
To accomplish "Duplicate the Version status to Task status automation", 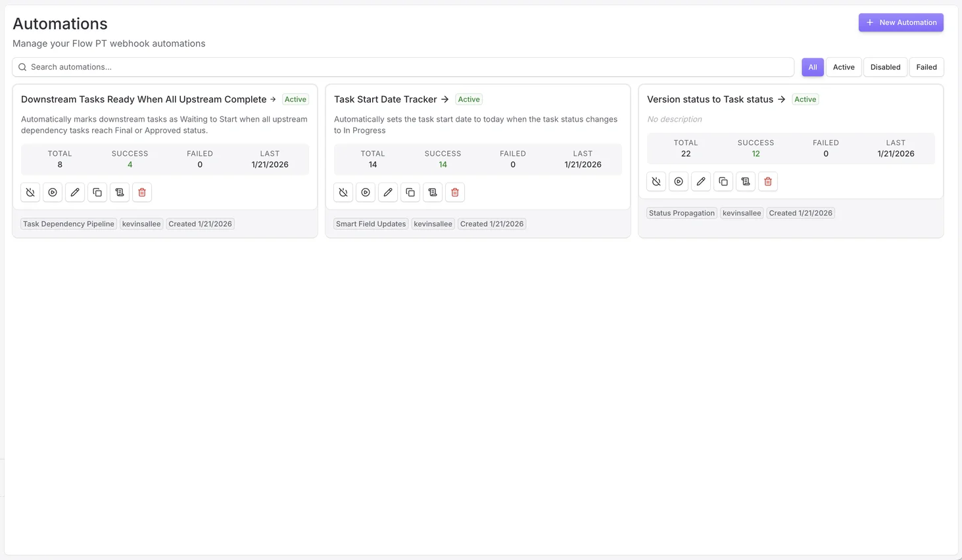I will (723, 181).
